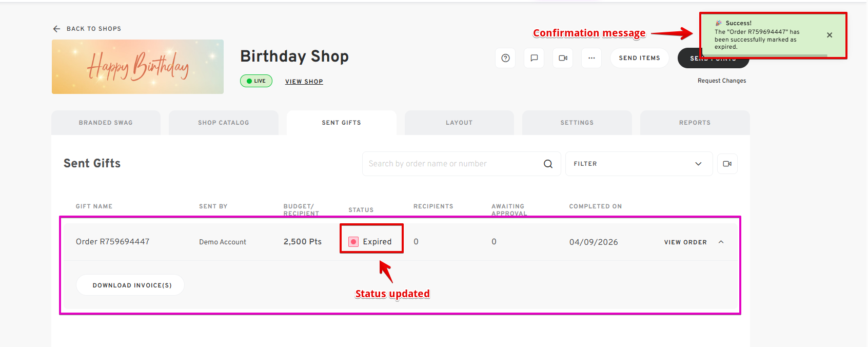The width and height of the screenshot is (868, 347).
Task: Open the Shop Catalog tab
Action: click(x=224, y=123)
